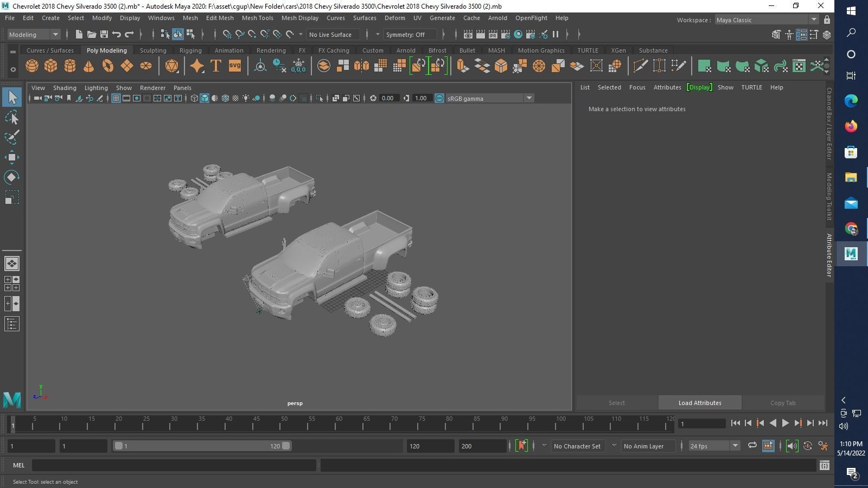Open the Attribute Editor Focus menu
The height and width of the screenshot is (488, 868).
click(x=637, y=87)
